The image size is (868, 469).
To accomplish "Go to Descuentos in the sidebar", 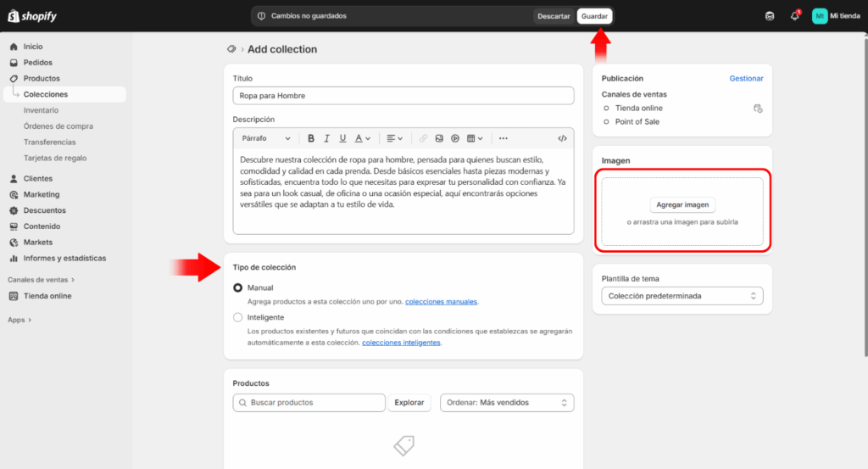I will click(42, 210).
